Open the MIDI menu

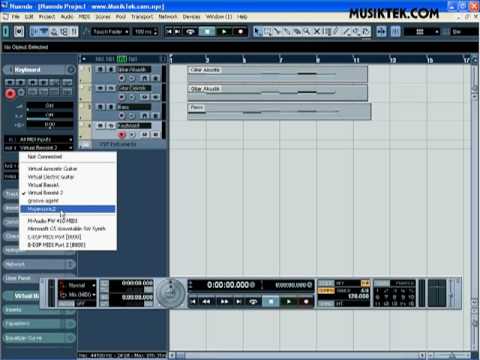84,16
